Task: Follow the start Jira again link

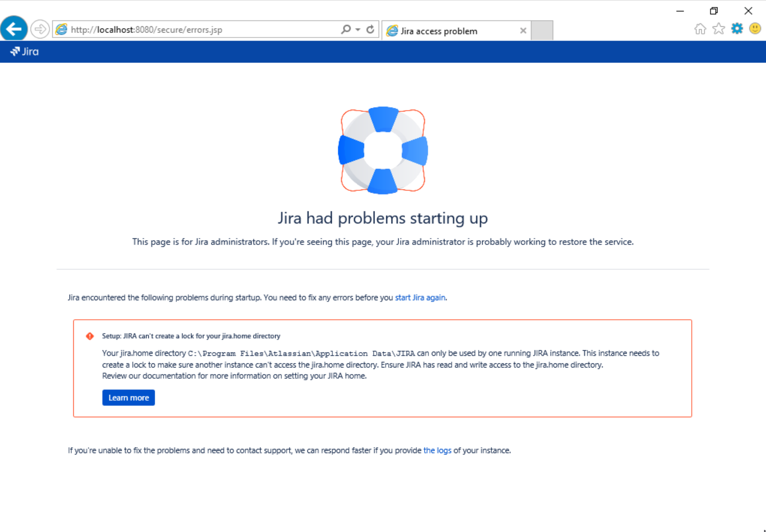Action: pyautogui.click(x=420, y=297)
